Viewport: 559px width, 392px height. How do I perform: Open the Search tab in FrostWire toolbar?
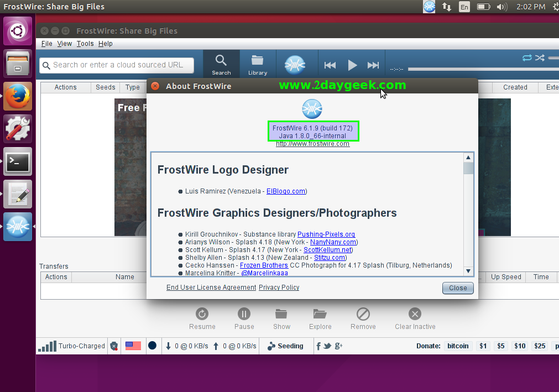[x=221, y=65]
